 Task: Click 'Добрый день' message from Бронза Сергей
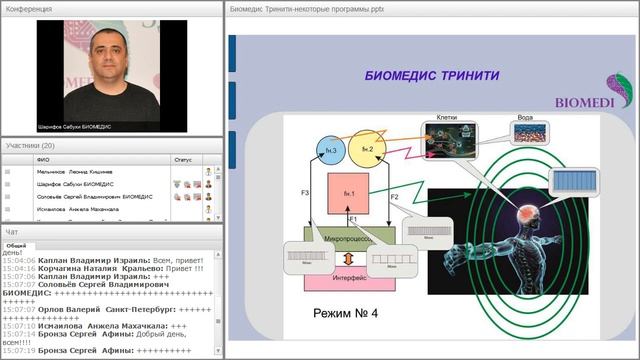click(x=95, y=338)
